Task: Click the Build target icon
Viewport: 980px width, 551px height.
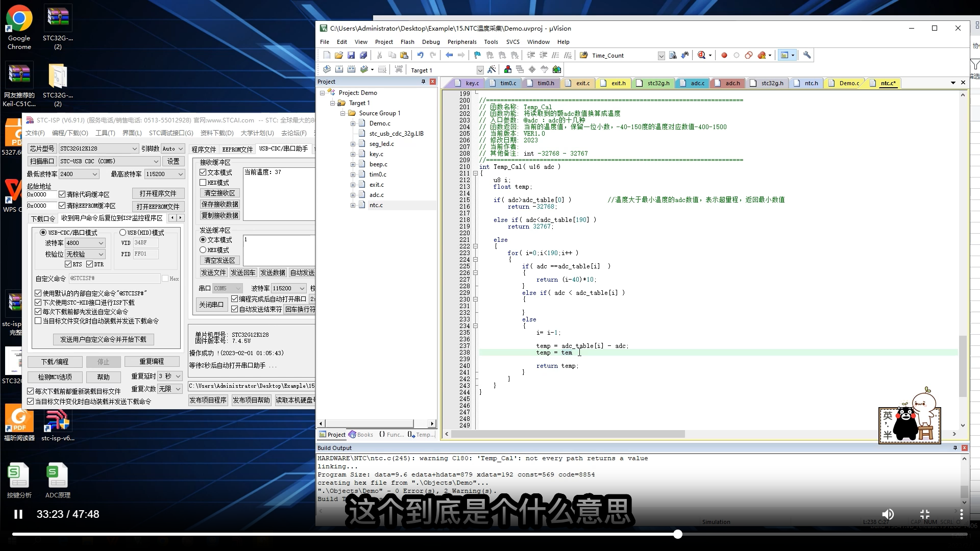Action: click(x=339, y=69)
